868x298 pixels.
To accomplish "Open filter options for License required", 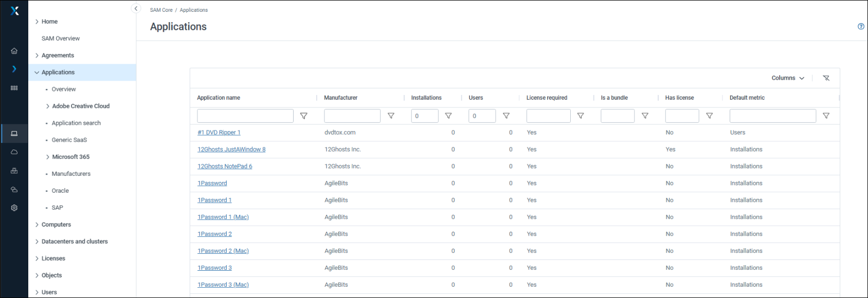I will click(581, 116).
